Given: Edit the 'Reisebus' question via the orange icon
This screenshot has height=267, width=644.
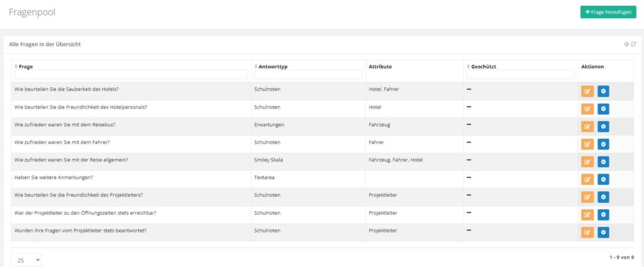Looking at the screenshot, I should 588,126.
